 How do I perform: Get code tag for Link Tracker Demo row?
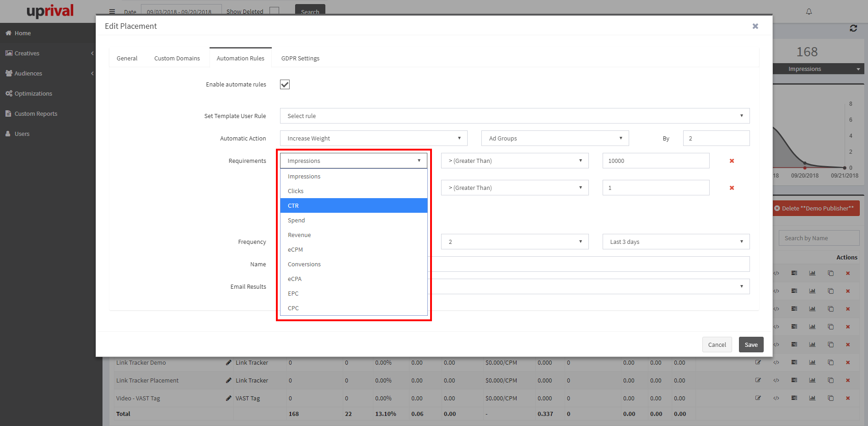776,362
